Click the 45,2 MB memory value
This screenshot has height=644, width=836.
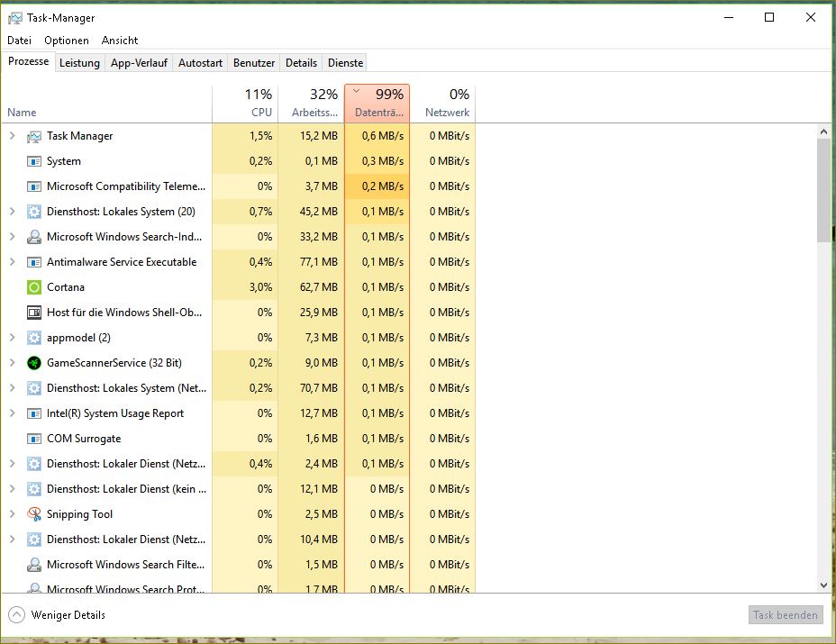[318, 212]
